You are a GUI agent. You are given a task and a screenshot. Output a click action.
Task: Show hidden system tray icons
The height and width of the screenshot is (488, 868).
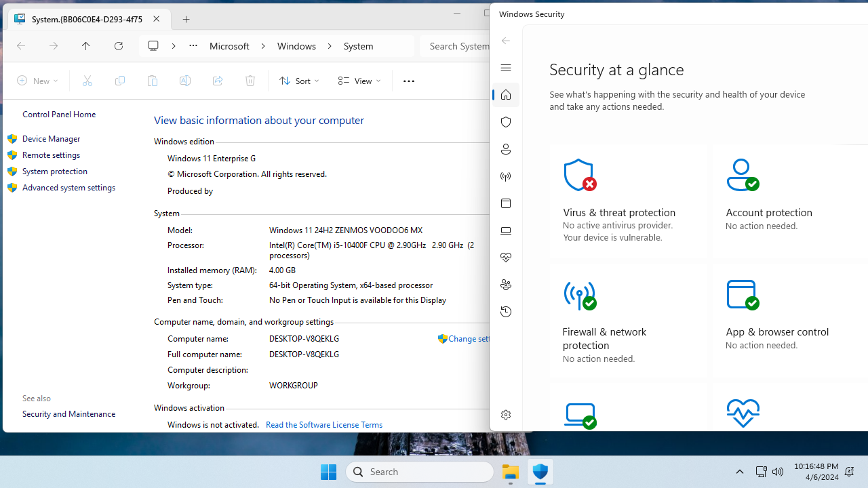[740, 472]
